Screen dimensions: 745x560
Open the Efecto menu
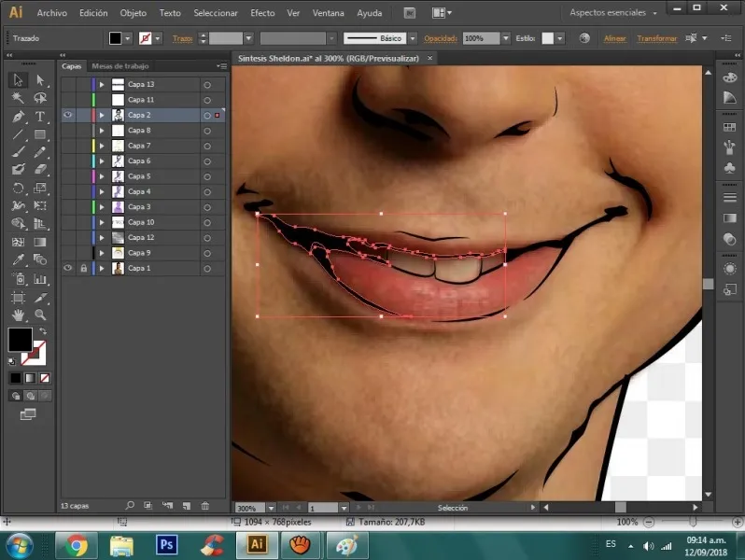point(262,13)
